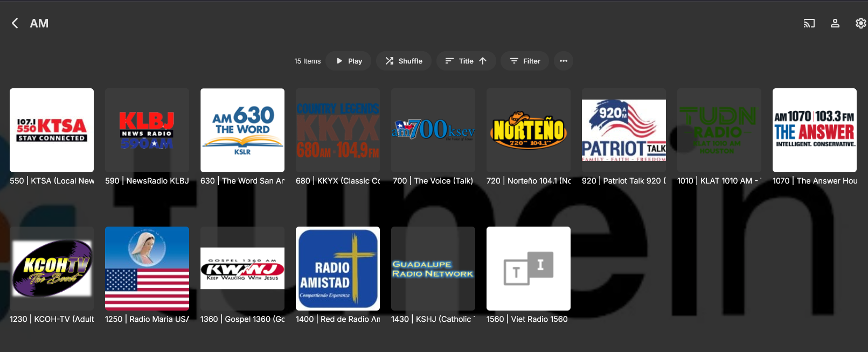The height and width of the screenshot is (352, 868).
Task: Select the '1070 | The Answer Hou' title
Action: pyautogui.click(x=815, y=181)
